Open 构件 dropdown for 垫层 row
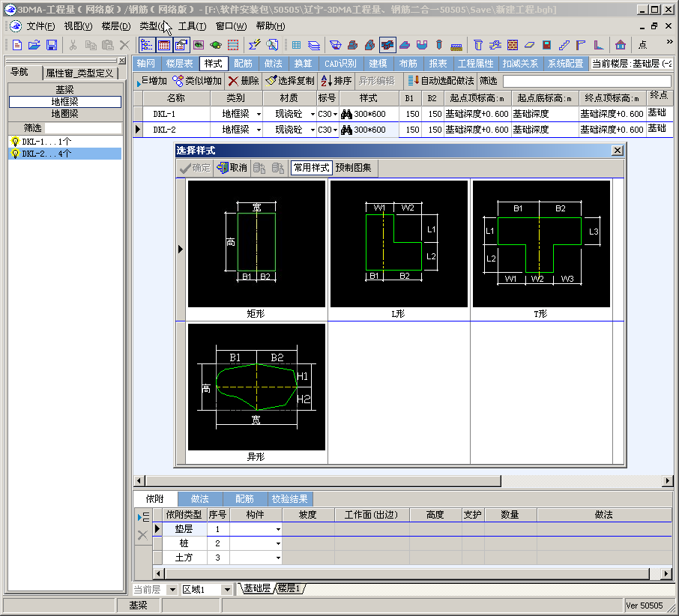Screen dimensions: 679x616 point(278,529)
